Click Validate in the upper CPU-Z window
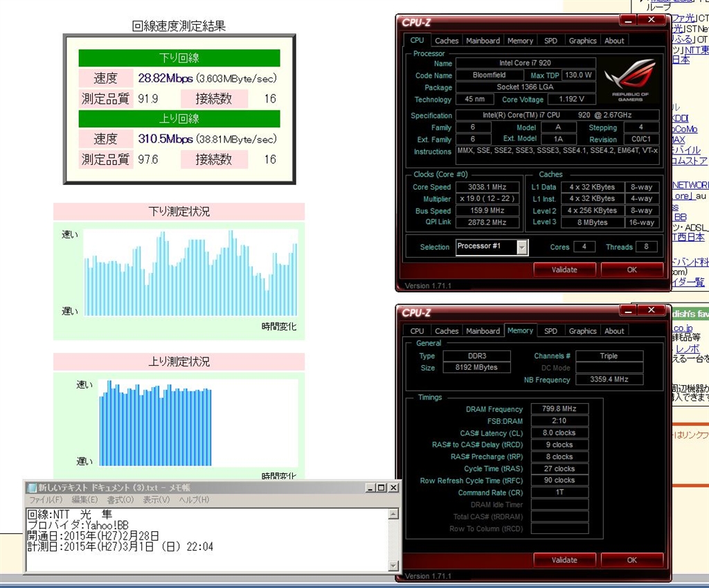 coord(564,269)
